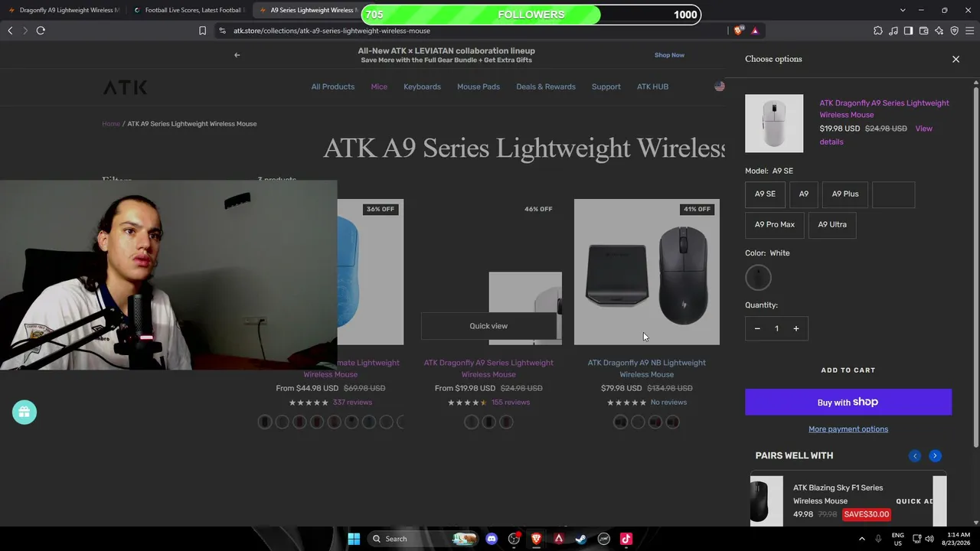
Task: Open the 155 reviews link
Action: (511, 403)
